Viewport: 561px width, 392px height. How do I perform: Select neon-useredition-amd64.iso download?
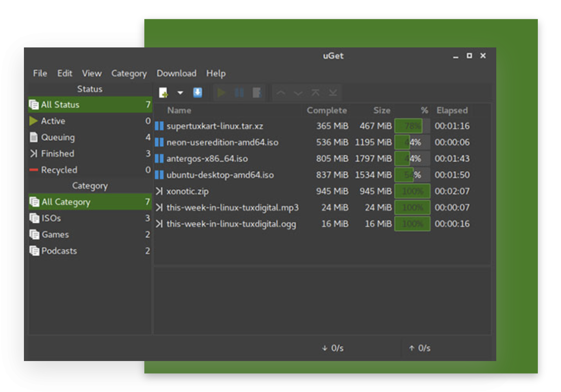322,142
